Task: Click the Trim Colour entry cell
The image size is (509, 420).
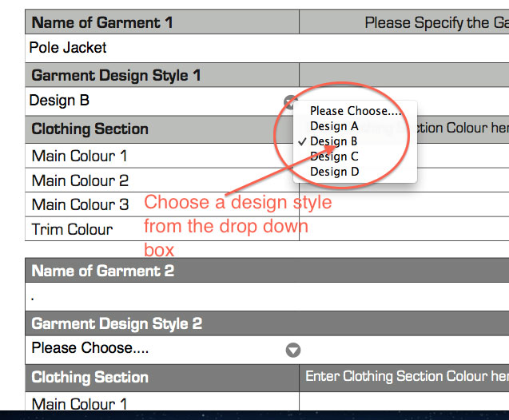Action: [x=404, y=228]
